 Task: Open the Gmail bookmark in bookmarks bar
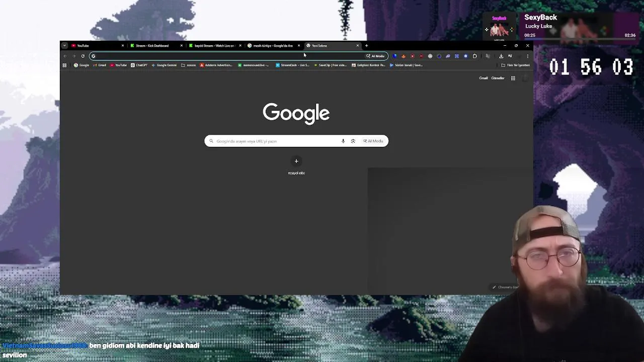(x=100, y=65)
